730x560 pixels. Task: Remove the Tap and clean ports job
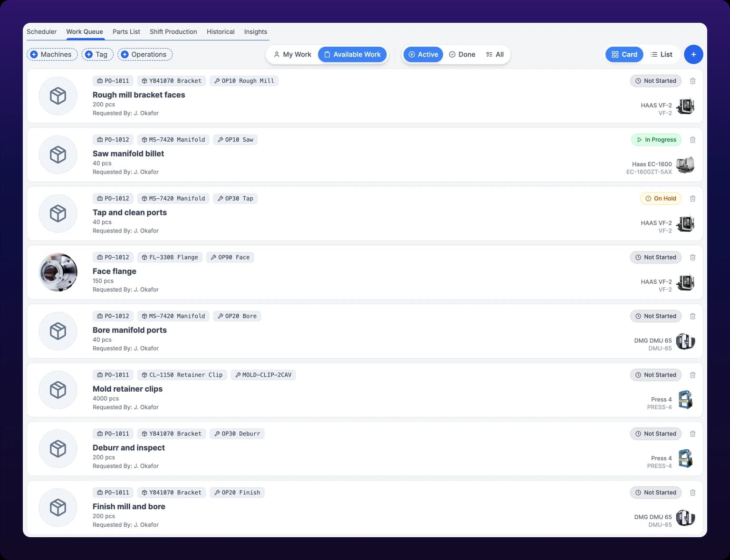coord(692,199)
